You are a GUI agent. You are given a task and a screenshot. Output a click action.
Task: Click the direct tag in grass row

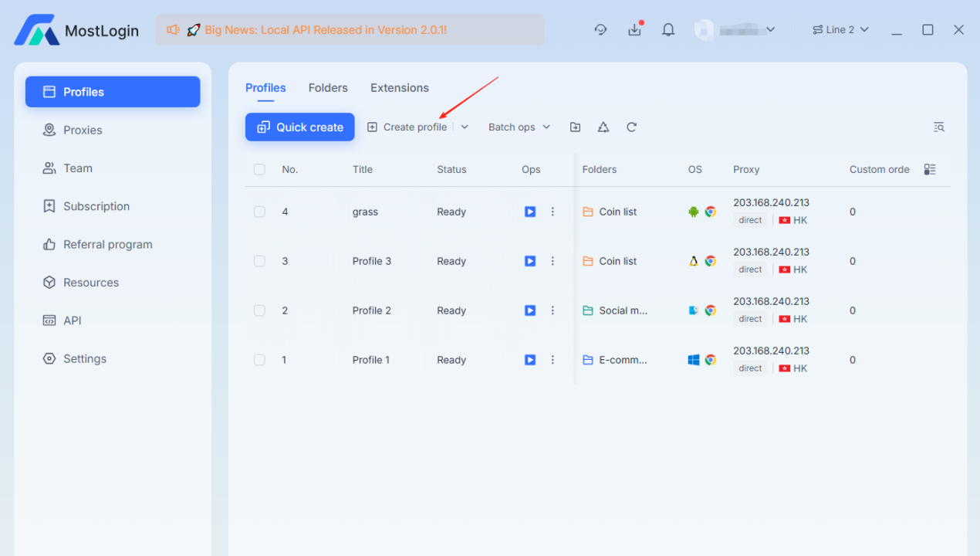(x=750, y=220)
